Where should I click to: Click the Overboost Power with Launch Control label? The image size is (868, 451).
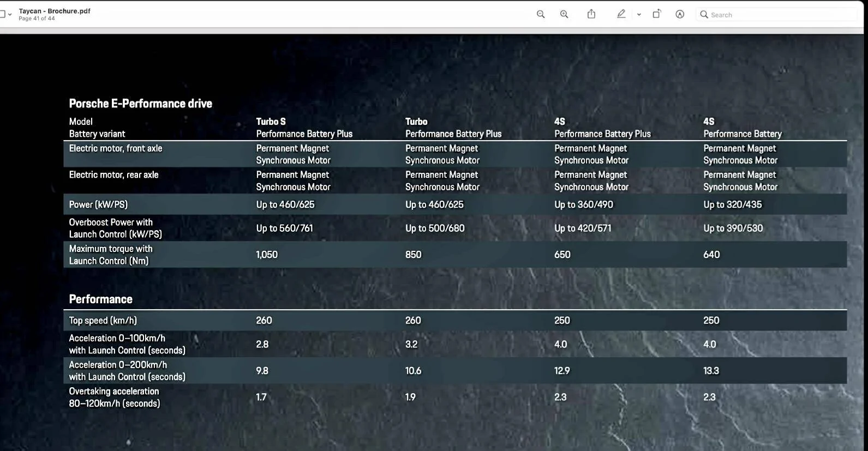pyautogui.click(x=115, y=228)
